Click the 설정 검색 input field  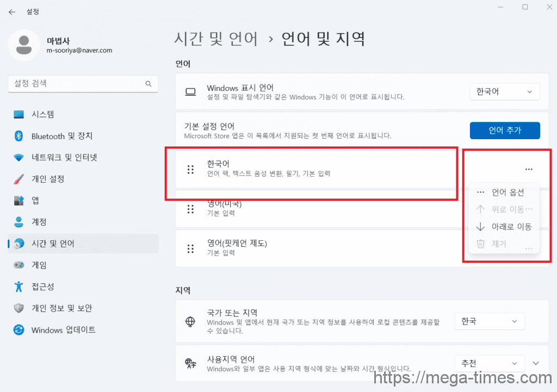click(76, 84)
